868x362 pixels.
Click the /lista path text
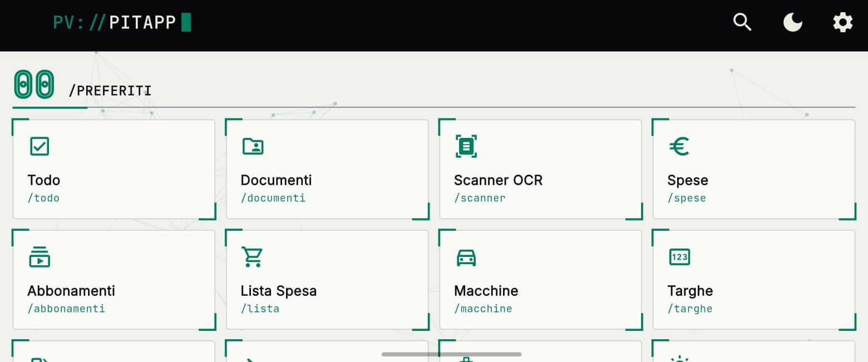click(260, 309)
